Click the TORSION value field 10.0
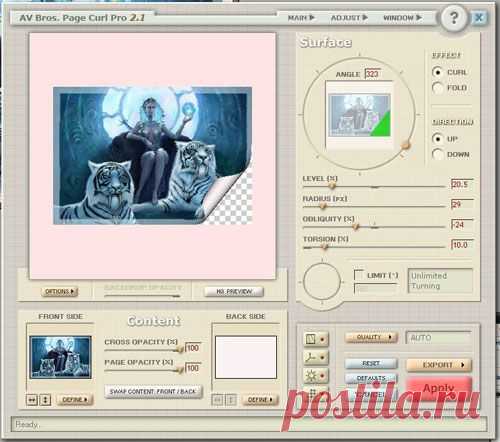 462,245
